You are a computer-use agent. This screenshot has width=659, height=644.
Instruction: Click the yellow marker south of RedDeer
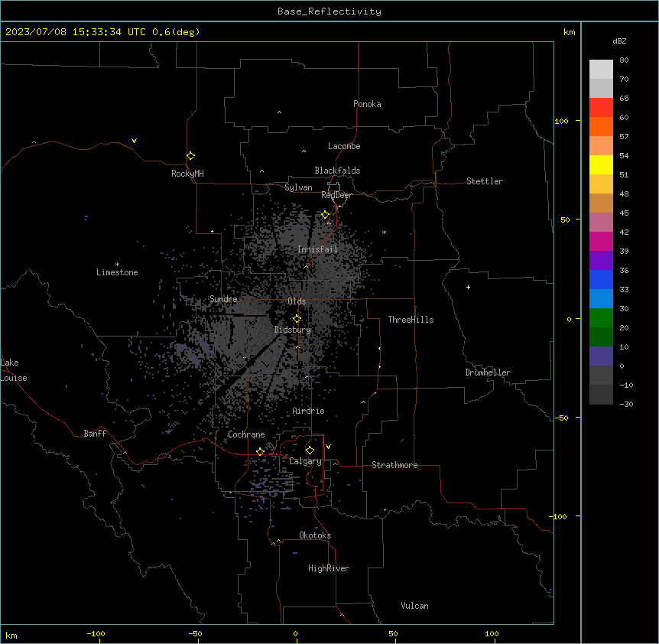click(326, 215)
